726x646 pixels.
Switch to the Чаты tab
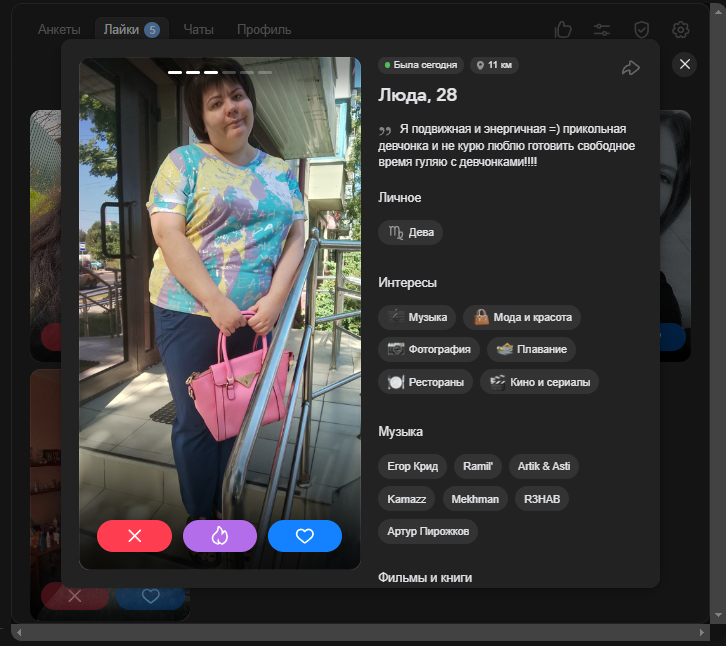198,30
